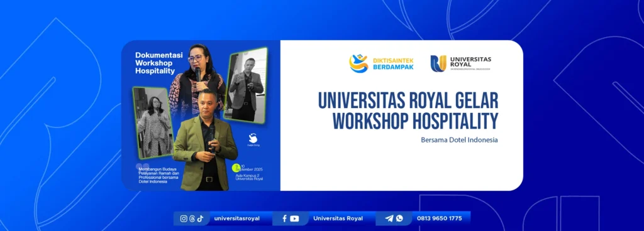Click the Telegram paper-plane icon
Image resolution: width=644 pixels, height=231 pixels.
click(x=389, y=218)
